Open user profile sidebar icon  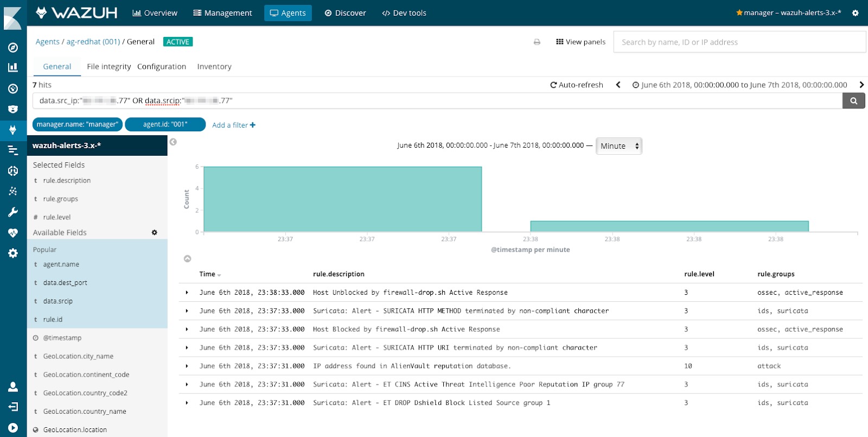(x=13, y=387)
